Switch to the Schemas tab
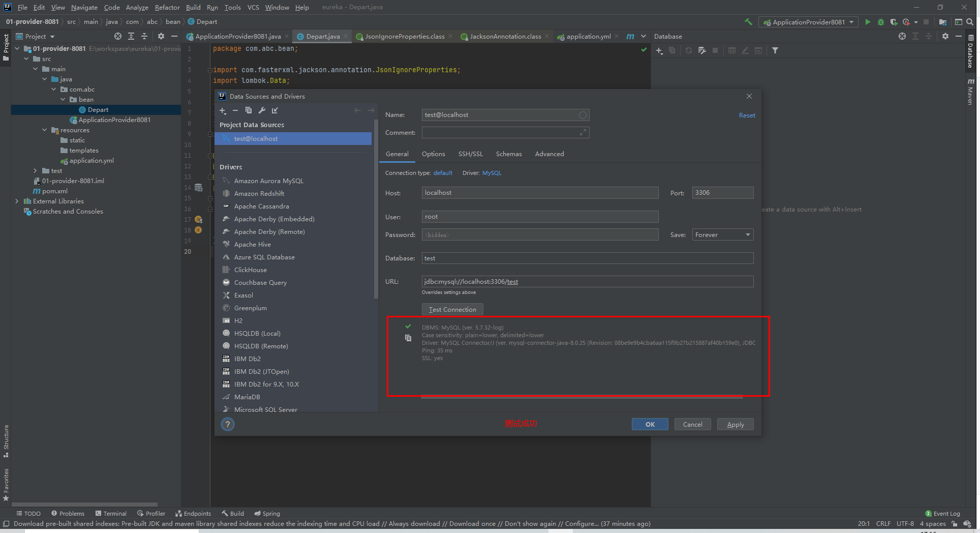The image size is (980, 533). click(509, 154)
